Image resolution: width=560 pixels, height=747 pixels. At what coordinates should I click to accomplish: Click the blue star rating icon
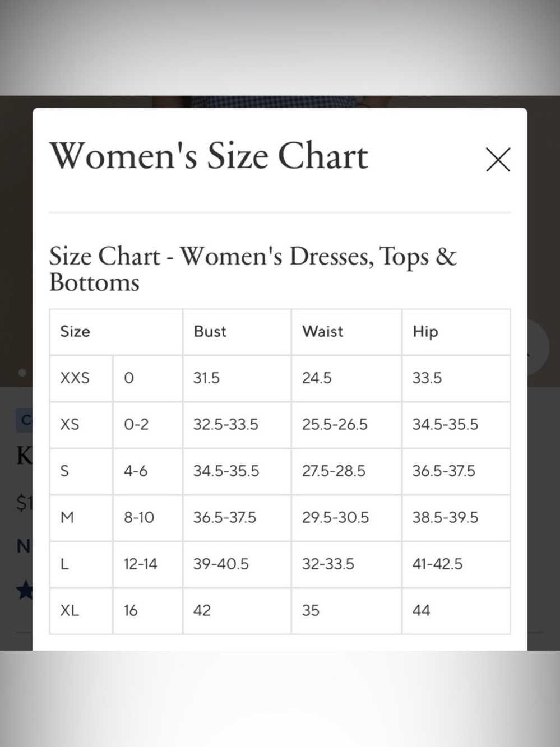click(x=24, y=590)
